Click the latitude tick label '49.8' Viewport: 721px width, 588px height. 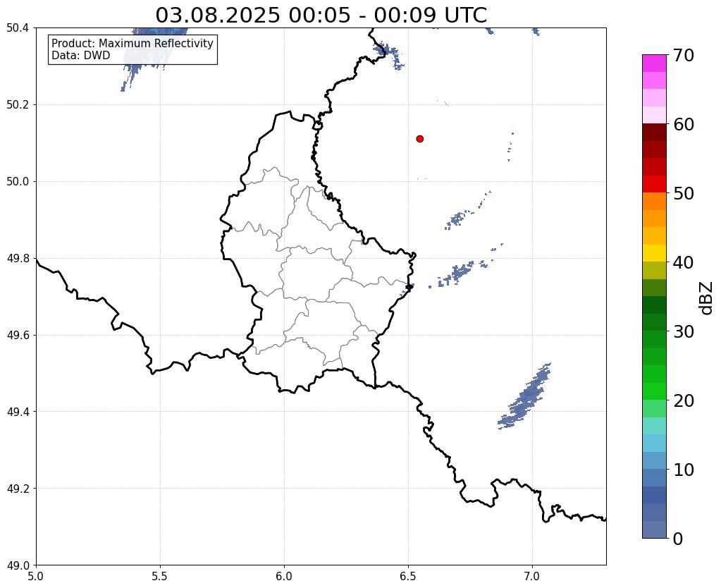pyautogui.click(x=18, y=259)
